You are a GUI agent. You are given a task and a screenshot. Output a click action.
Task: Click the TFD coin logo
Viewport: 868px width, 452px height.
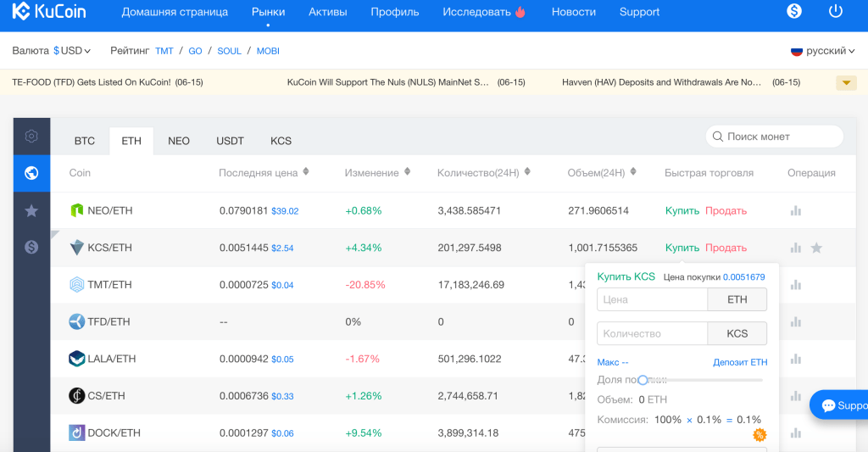(x=77, y=322)
